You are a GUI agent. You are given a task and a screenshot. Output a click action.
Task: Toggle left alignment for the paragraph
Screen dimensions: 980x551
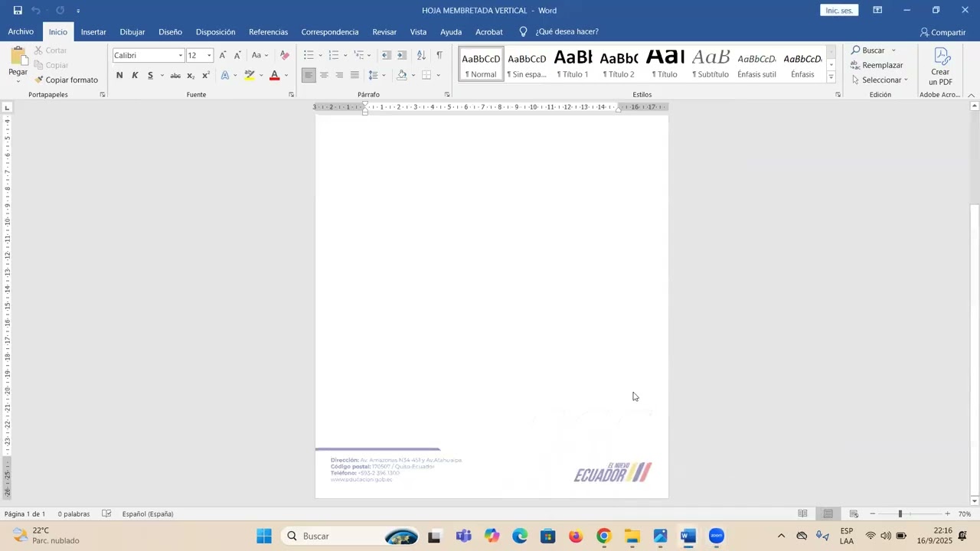(x=309, y=75)
